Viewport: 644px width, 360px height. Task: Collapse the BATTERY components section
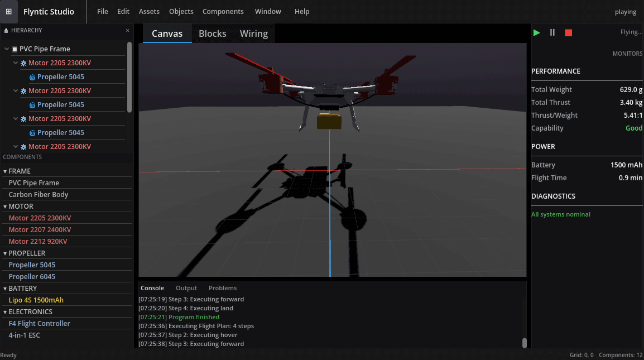[x=5, y=289]
